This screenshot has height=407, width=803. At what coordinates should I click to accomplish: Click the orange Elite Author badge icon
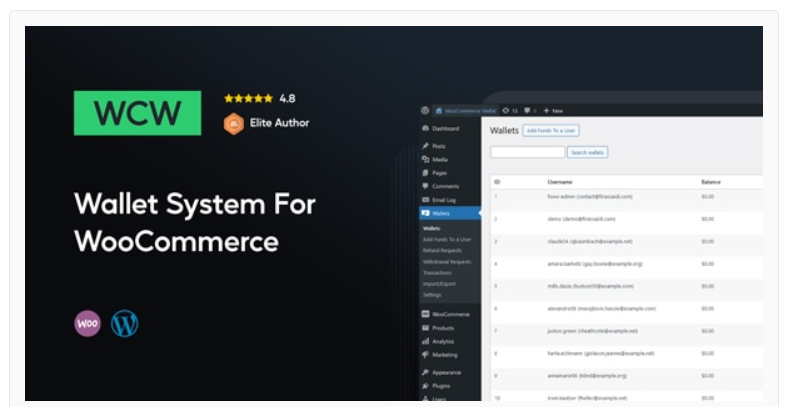[234, 124]
